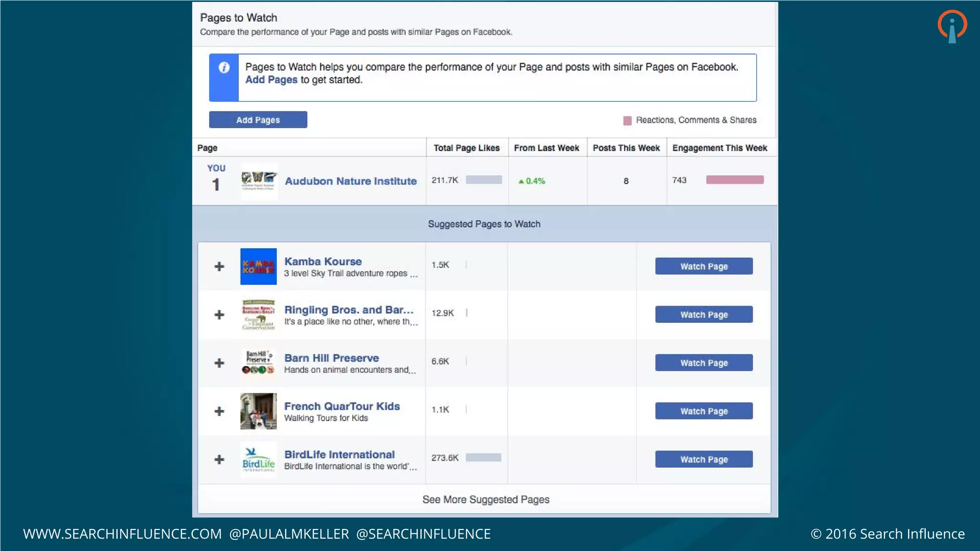Click the Search Influence logo icon
Screen dimensions: 980x551
click(x=952, y=26)
